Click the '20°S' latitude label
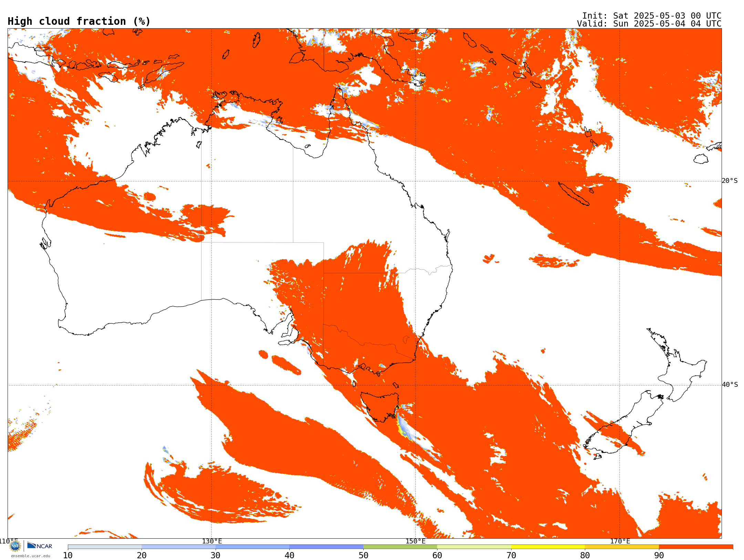 (x=730, y=181)
